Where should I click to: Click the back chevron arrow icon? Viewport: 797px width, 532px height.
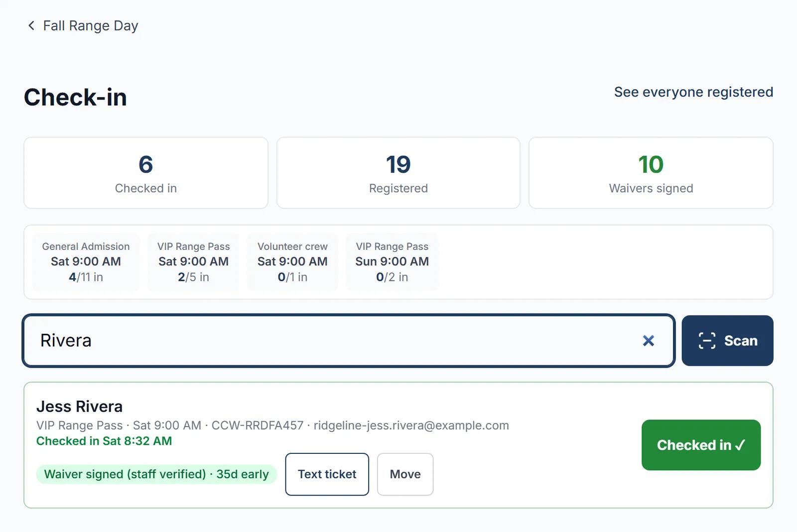pyautogui.click(x=31, y=25)
